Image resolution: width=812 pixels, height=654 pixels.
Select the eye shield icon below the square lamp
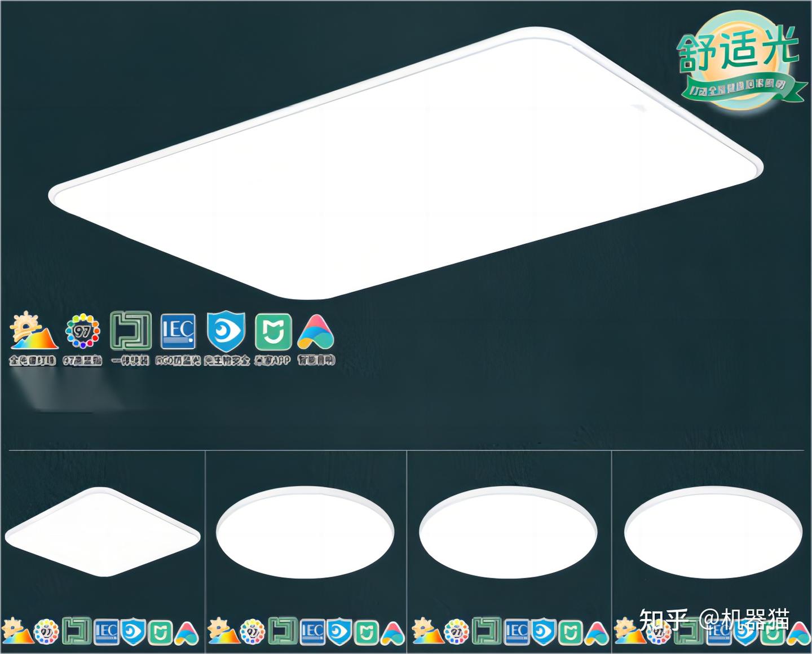(134, 633)
